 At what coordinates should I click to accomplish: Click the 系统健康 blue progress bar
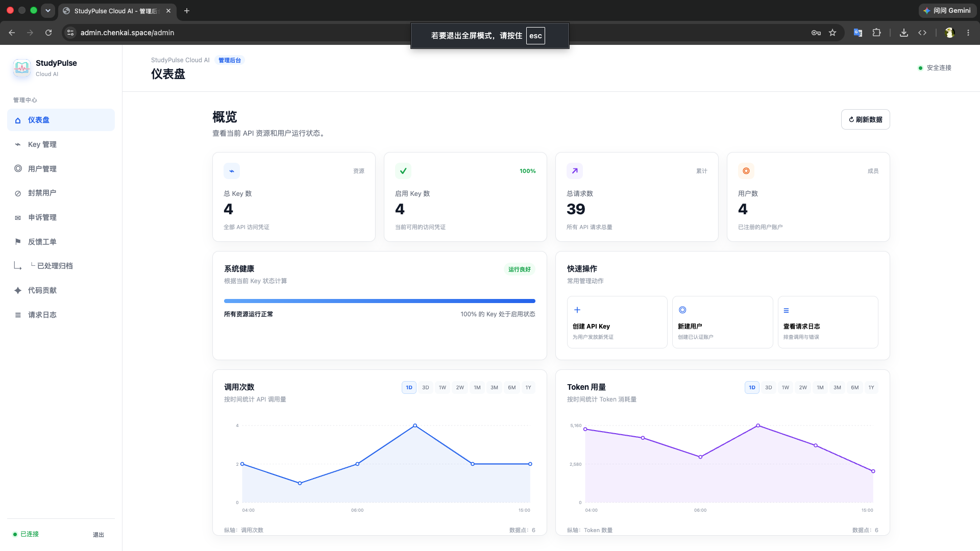380,301
